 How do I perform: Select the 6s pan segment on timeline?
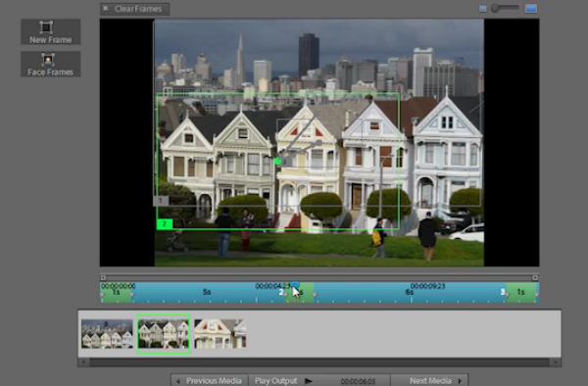tap(410, 293)
